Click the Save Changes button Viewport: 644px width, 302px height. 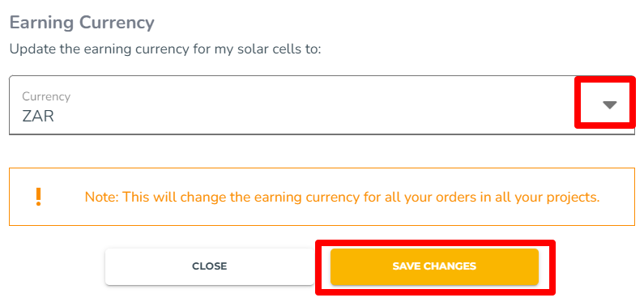(x=434, y=266)
